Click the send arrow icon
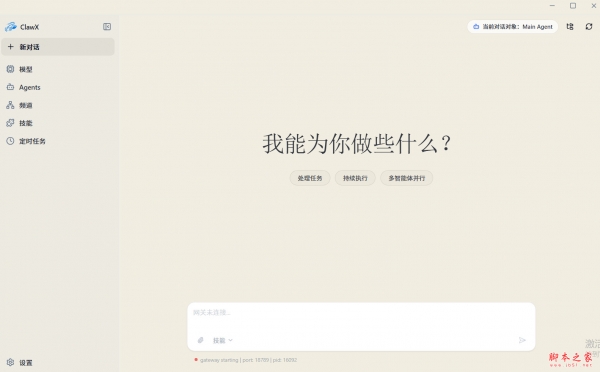 pyautogui.click(x=522, y=340)
